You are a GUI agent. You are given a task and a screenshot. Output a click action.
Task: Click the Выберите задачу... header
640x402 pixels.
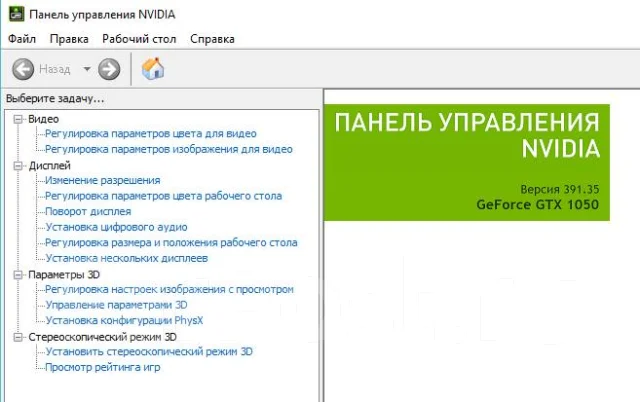pyautogui.click(x=55, y=99)
